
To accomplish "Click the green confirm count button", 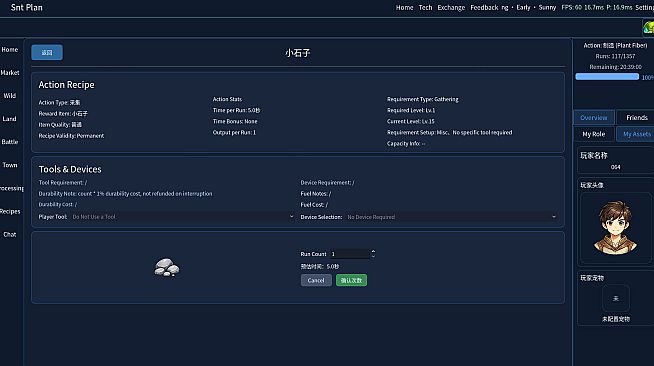I will coord(351,280).
